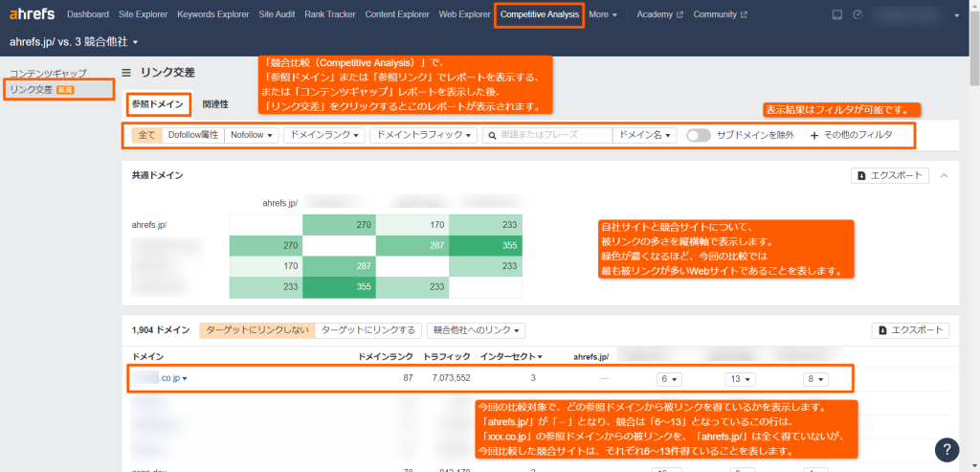The width and height of the screenshot is (980, 472).
Task: Open Content Explorer
Action: (397, 14)
